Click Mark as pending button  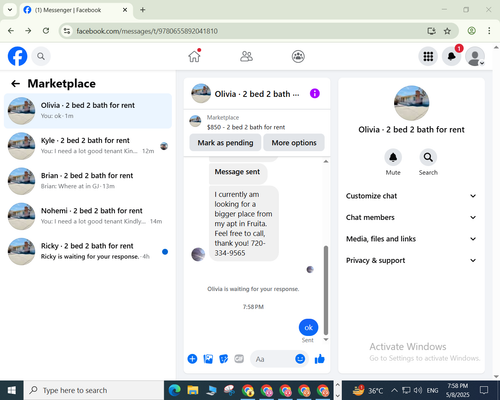[x=225, y=143]
